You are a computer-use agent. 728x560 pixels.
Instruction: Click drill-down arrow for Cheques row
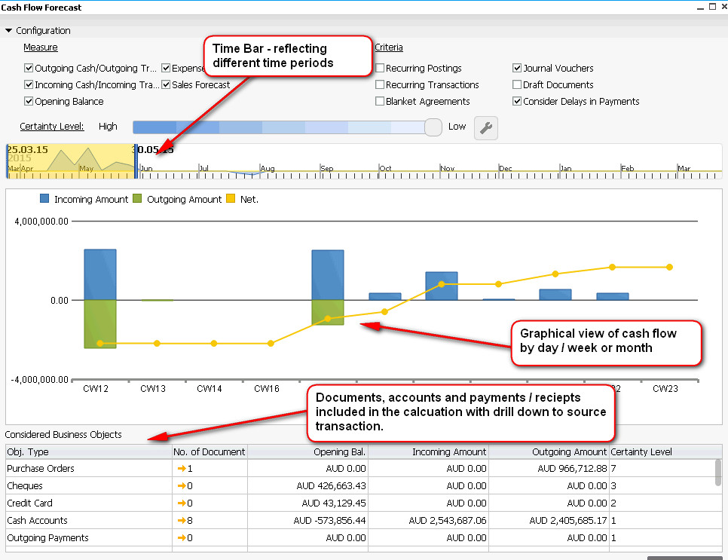coord(181,486)
